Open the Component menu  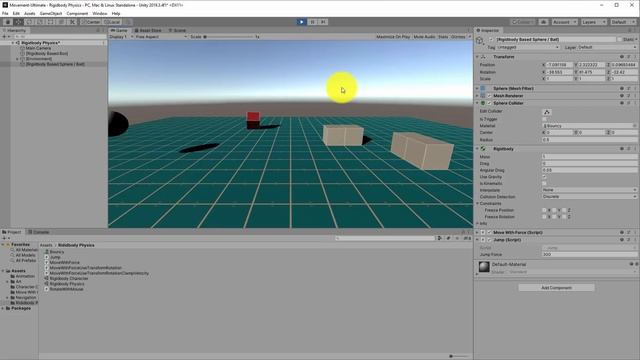tap(77, 13)
